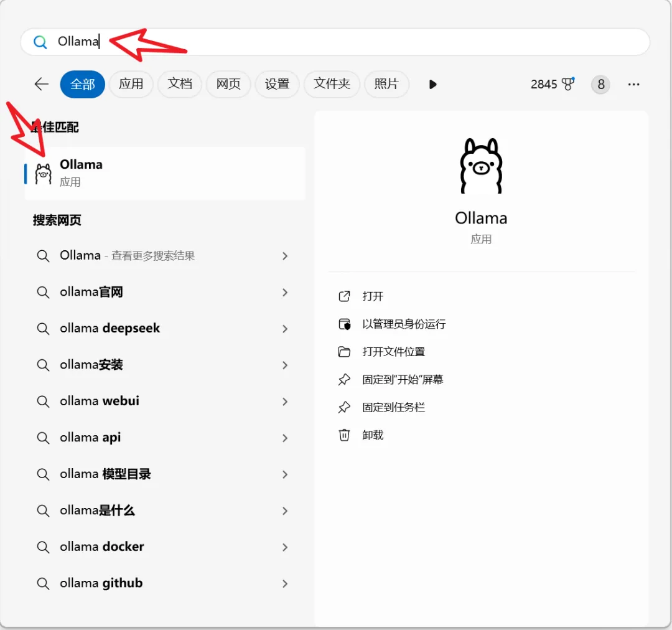Click 打开文件位置 option
The width and height of the screenshot is (672, 630).
(393, 352)
